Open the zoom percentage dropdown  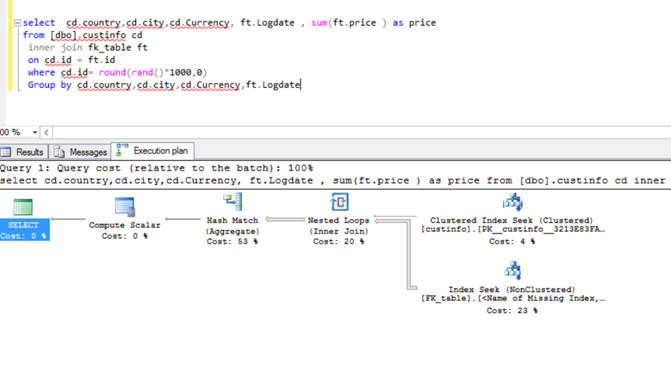[35, 132]
